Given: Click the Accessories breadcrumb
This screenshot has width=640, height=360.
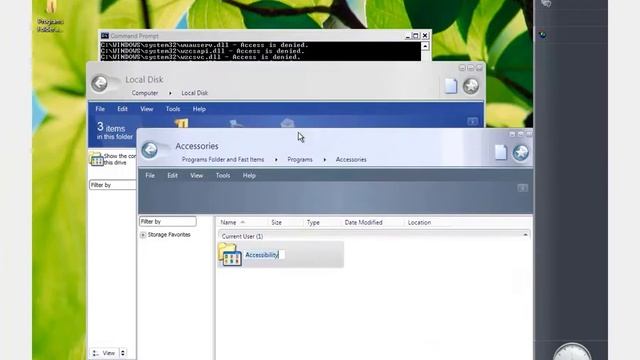Looking at the screenshot, I should 351,160.
